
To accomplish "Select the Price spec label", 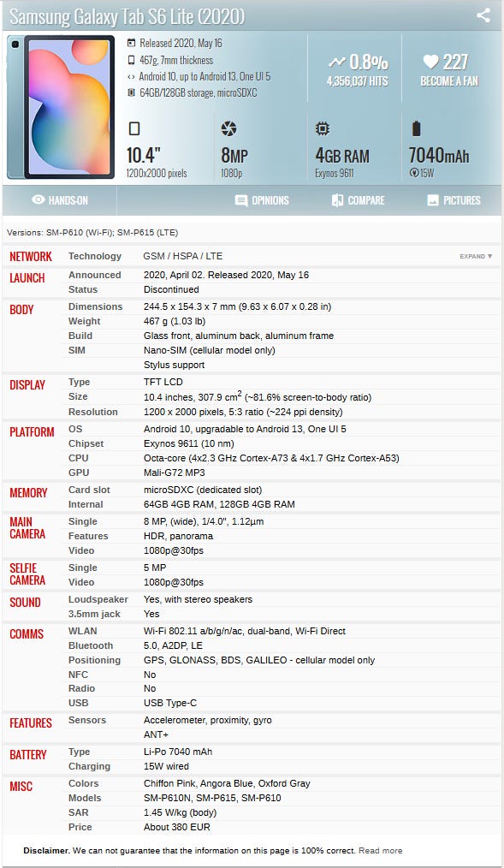I will (80, 827).
